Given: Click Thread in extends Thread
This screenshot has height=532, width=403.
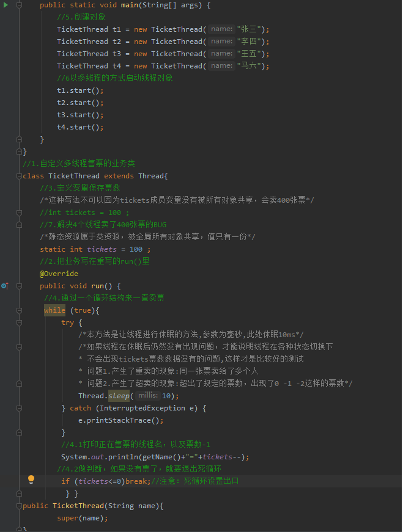Looking at the screenshot, I should (x=151, y=176).
